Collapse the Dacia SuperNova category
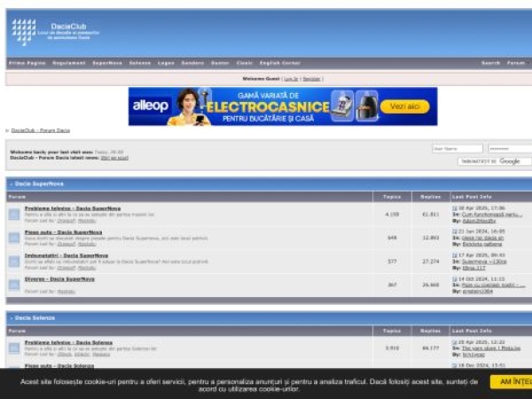 click(x=12, y=184)
